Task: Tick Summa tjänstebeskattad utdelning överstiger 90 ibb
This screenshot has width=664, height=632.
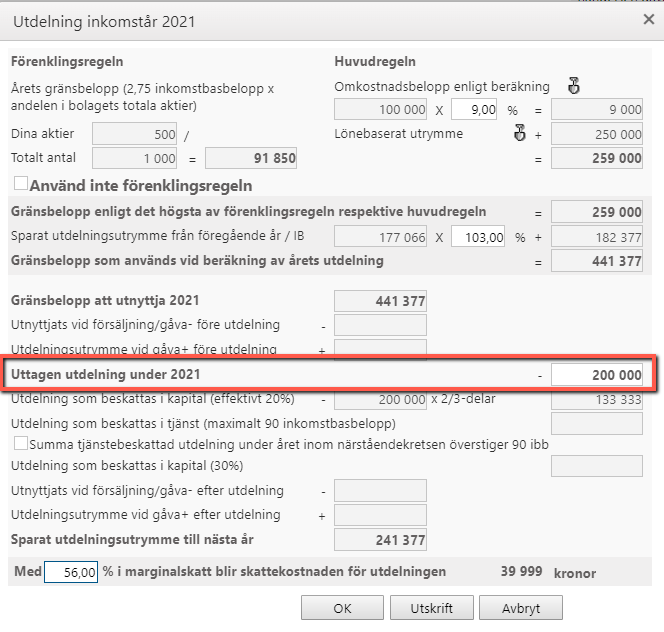Action: pyautogui.click(x=21, y=443)
